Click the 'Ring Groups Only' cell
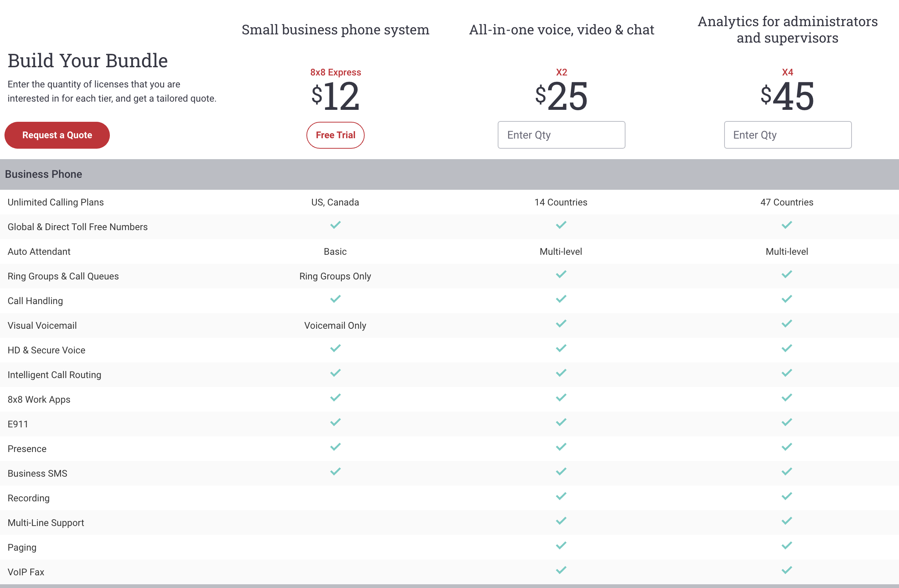Viewport: 899px width, 588px height. 335,276
